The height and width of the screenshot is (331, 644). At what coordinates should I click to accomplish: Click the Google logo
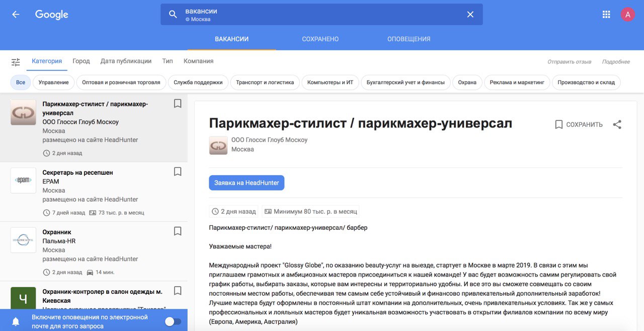(x=52, y=15)
